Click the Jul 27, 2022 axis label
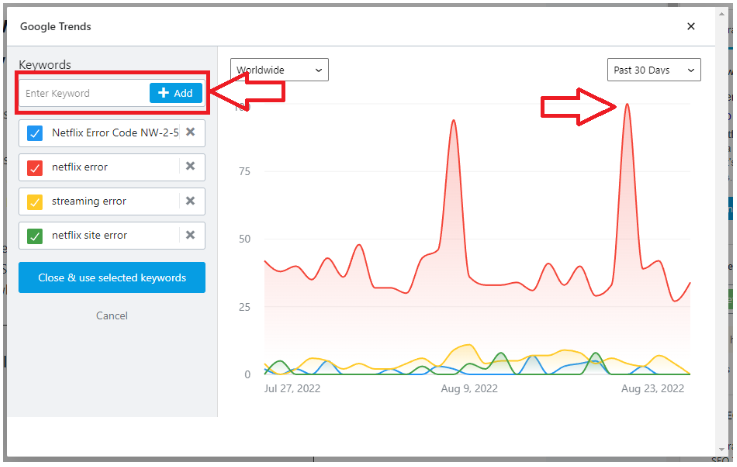This screenshot has width=737, height=467. (x=292, y=388)
